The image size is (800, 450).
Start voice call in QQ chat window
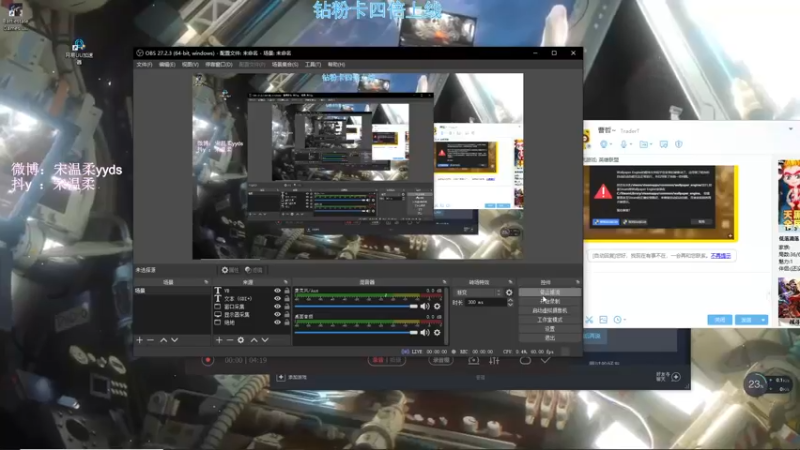604,144
